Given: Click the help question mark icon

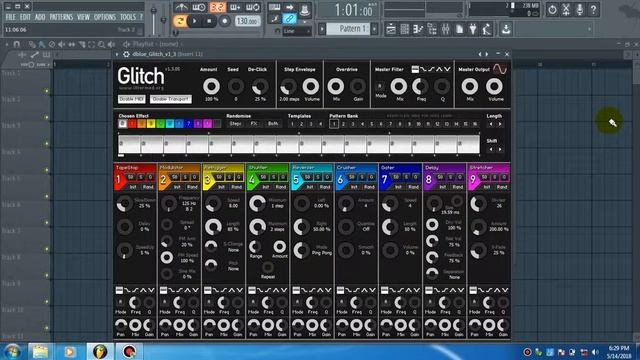Looking at the screenshot, I should click(593, 9).
